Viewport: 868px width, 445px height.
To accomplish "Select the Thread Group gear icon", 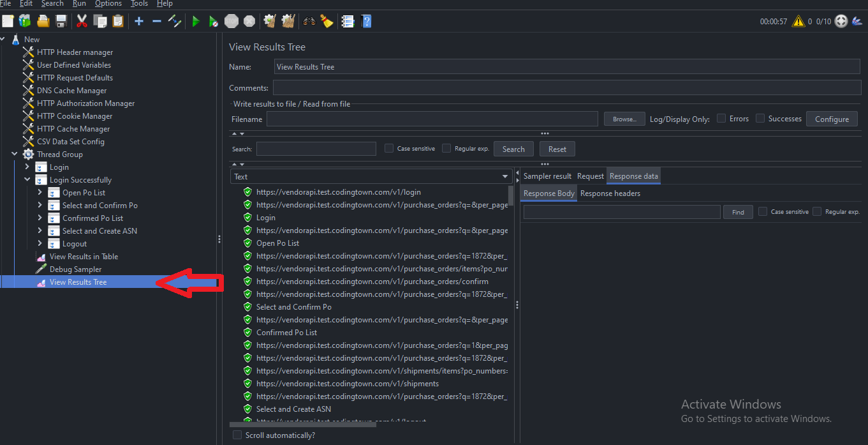I will tap(28, 155).
